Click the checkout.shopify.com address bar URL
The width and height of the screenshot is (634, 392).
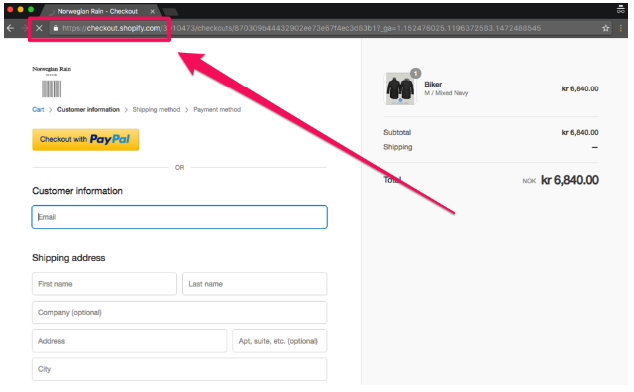(301, 28)
